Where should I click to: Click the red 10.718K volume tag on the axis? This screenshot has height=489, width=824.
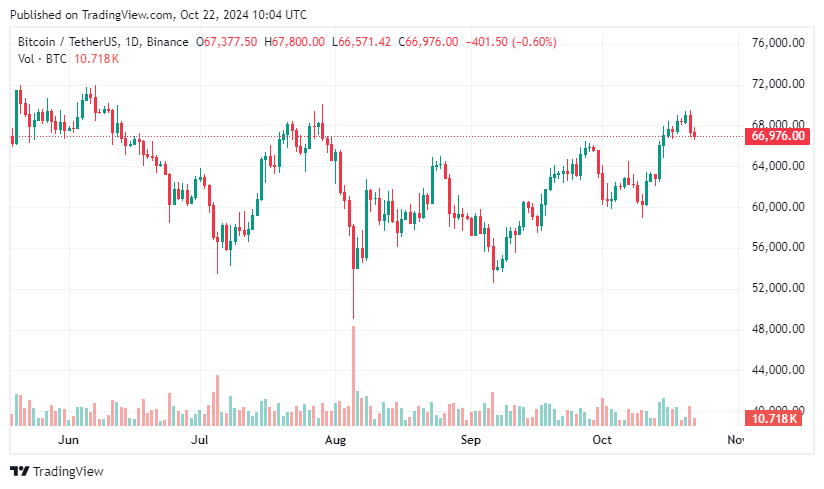point(774,418)
